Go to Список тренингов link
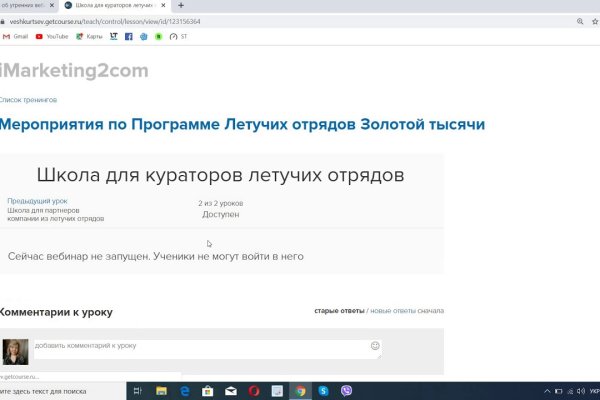 coord(28,100)
